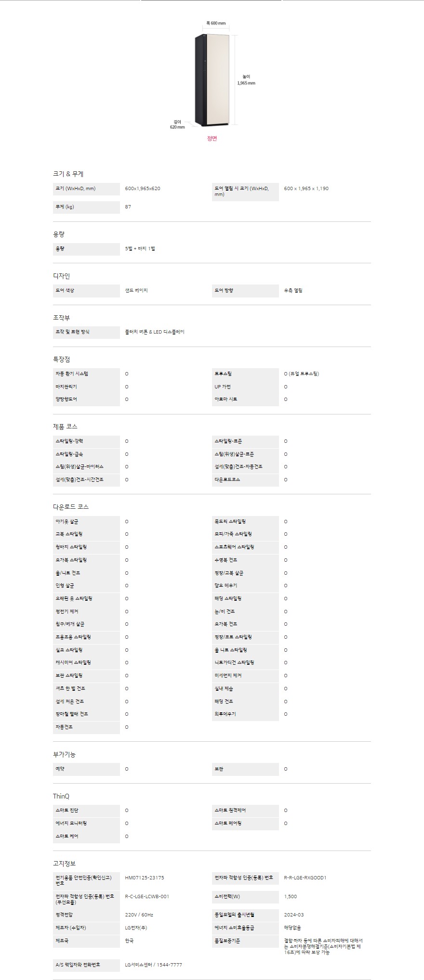Click the 크기 & 무게 section heading
Screen dimensions: 424x980
click(x=68, y=174)
